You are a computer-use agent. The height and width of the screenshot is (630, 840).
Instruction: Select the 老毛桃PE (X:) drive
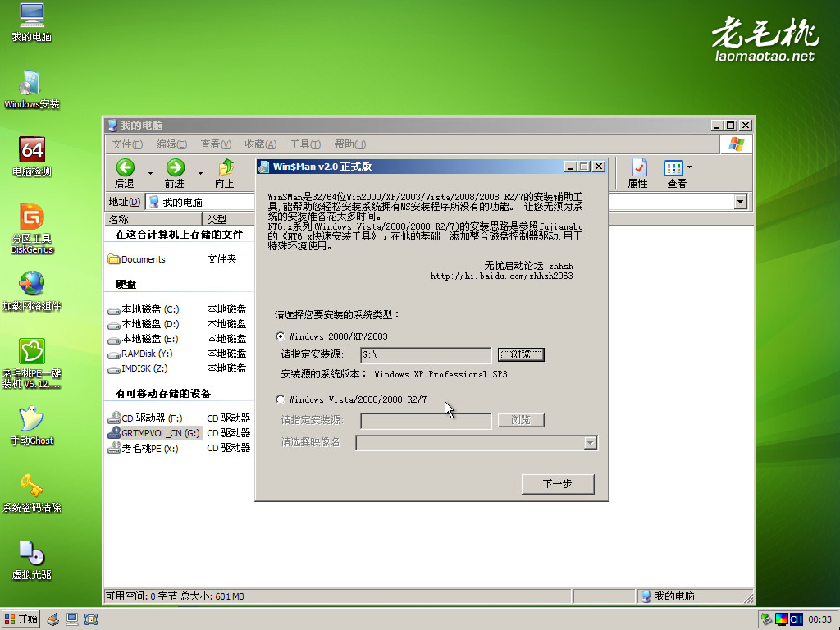[143, 448]
